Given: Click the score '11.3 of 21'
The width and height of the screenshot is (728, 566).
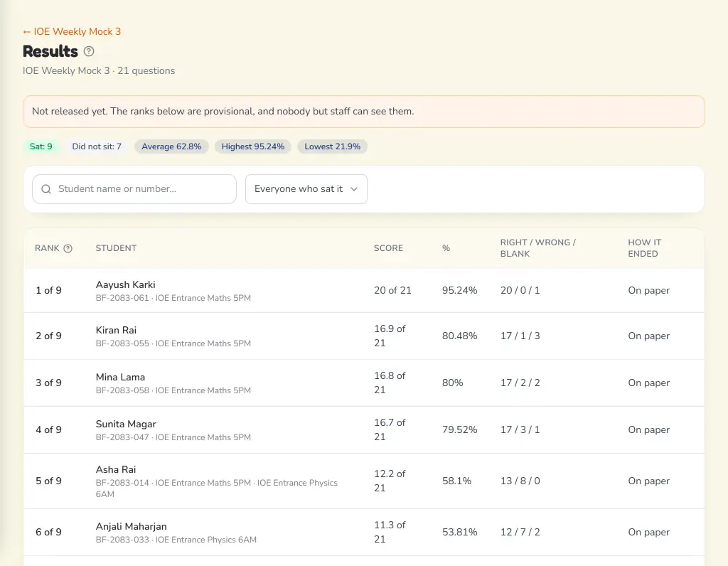Looking at the screenshot, I should tap(390, 532).
